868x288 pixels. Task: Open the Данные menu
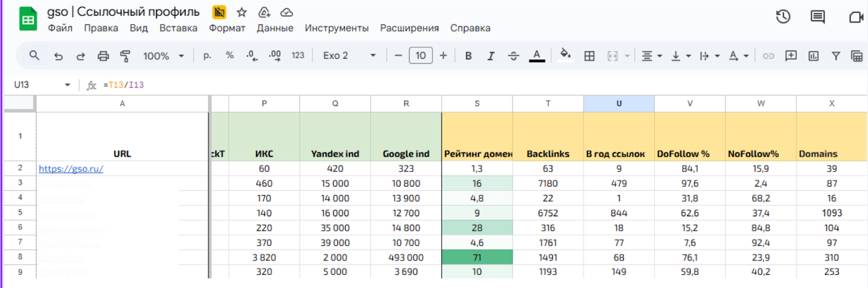coord(275,28)
